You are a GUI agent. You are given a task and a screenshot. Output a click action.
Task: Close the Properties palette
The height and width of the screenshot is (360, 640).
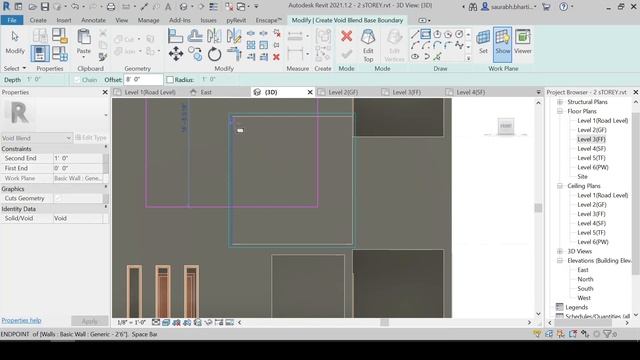pyautogui.click(x=105, y=92)
